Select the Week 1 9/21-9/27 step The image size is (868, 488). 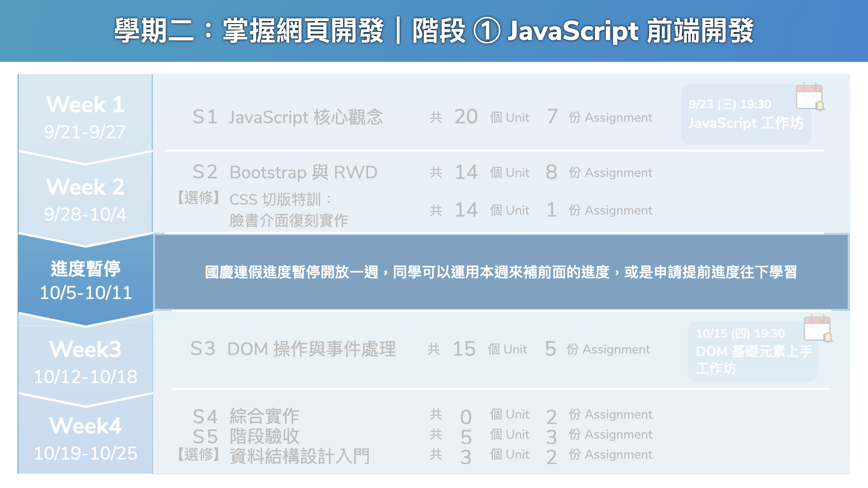pyautogui.click(x=85, y=117)
